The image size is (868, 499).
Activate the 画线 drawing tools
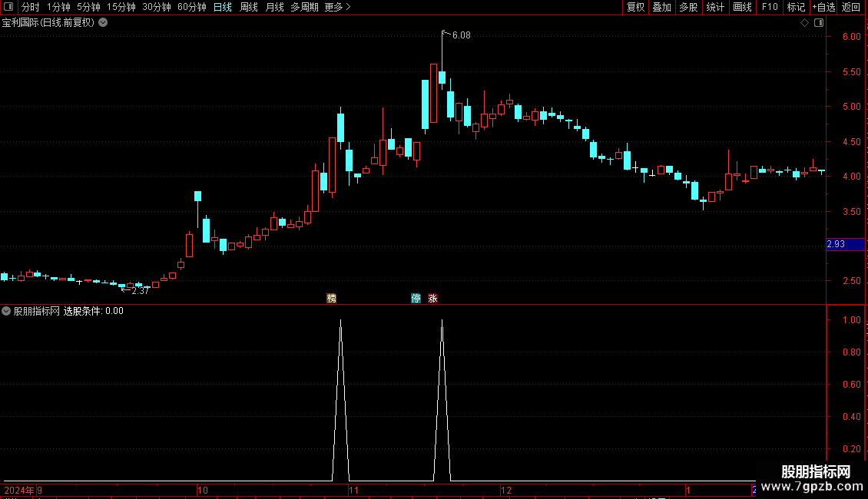coord(742,7)
